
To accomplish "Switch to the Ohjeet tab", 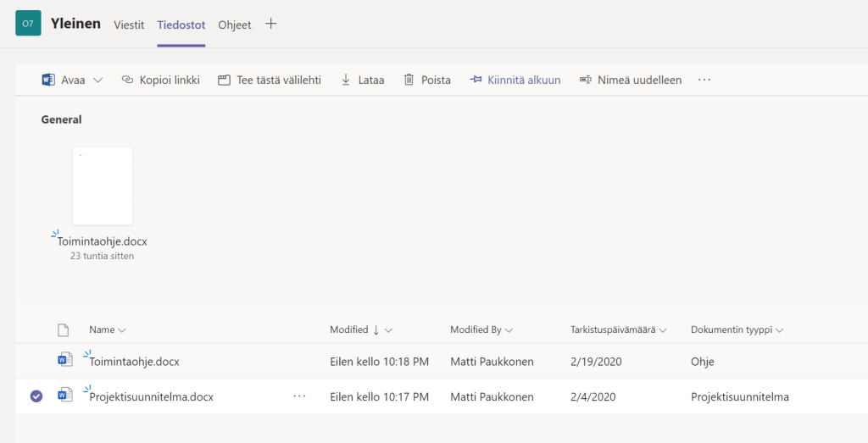I will 235,25.
